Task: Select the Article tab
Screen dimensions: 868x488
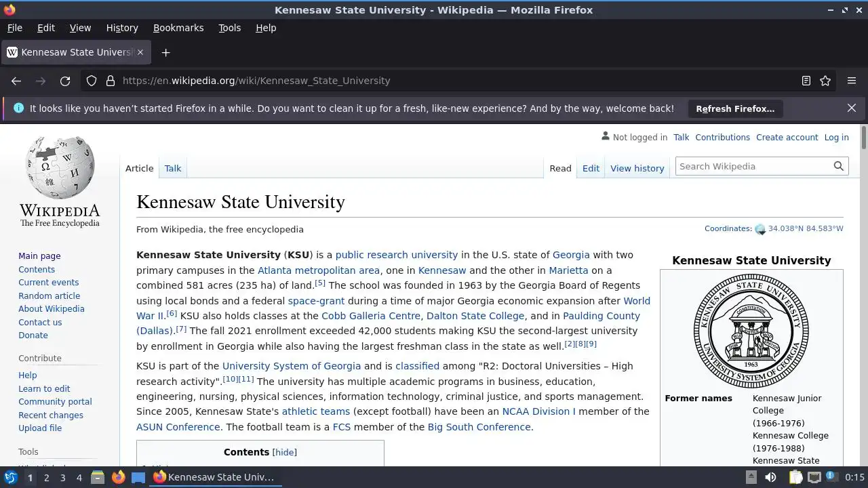Action: click(x=139, y=168)
